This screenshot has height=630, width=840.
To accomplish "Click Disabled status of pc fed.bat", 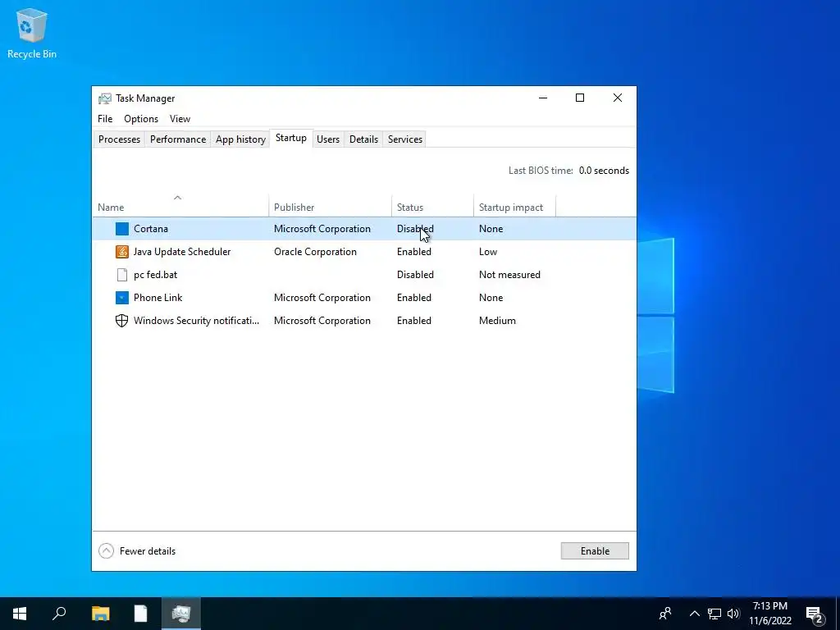I will [415, 275].
